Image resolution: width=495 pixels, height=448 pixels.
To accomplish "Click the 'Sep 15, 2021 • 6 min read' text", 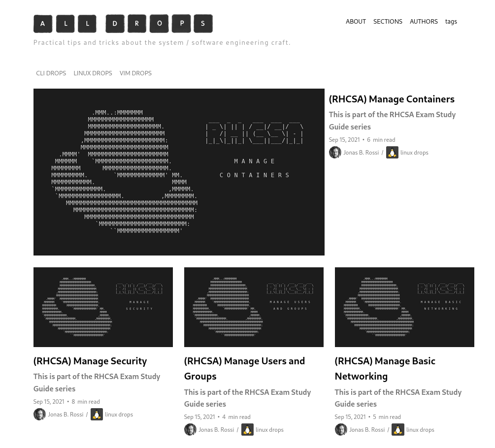I will [362, 140].
